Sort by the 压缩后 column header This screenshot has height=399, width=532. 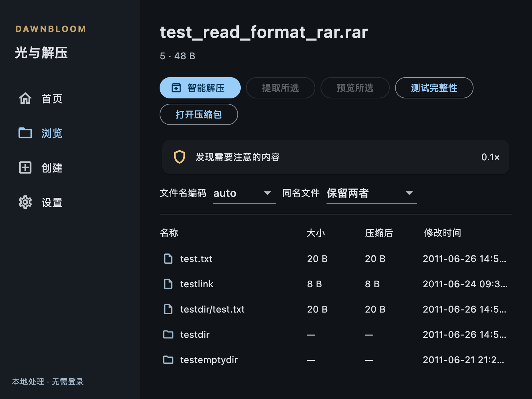(x=379, y=233)
